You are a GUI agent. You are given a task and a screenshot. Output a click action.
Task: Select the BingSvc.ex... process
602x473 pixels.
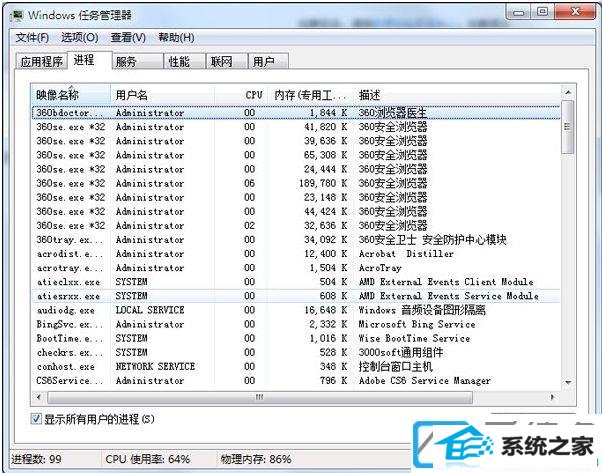tap(296, 324)
